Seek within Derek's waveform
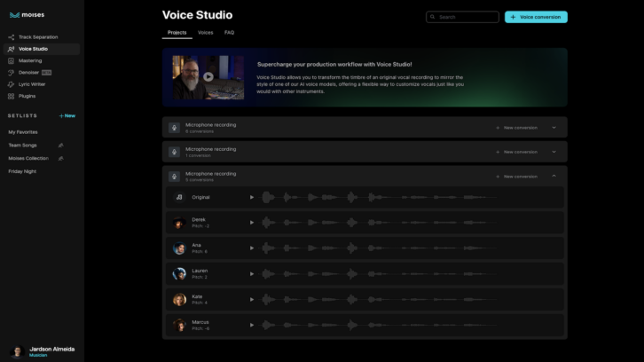Screen dimensions: 644x362 pyautogui.click(x=379, y=223)
